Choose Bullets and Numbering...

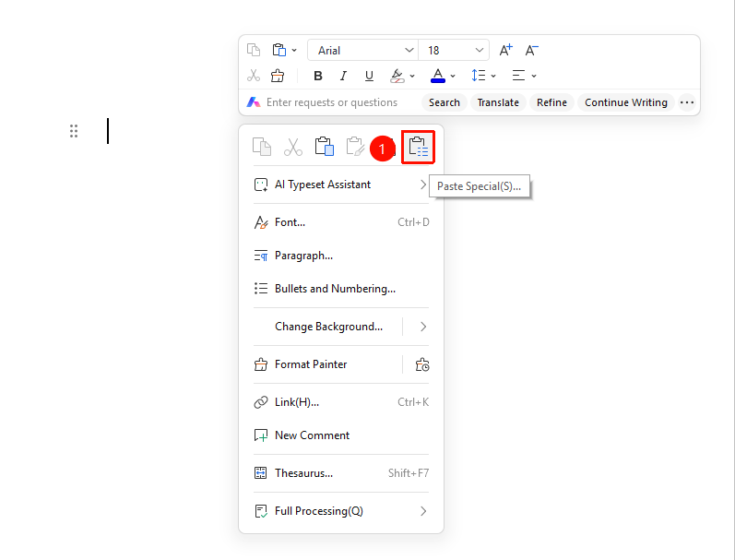tap(341, 289)
